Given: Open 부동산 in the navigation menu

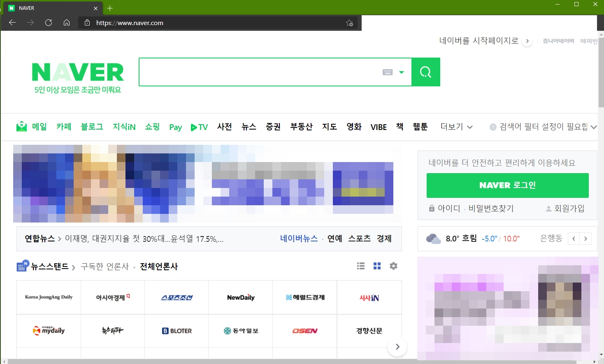Looking at the screenshot, I should (x=302, y=127).
